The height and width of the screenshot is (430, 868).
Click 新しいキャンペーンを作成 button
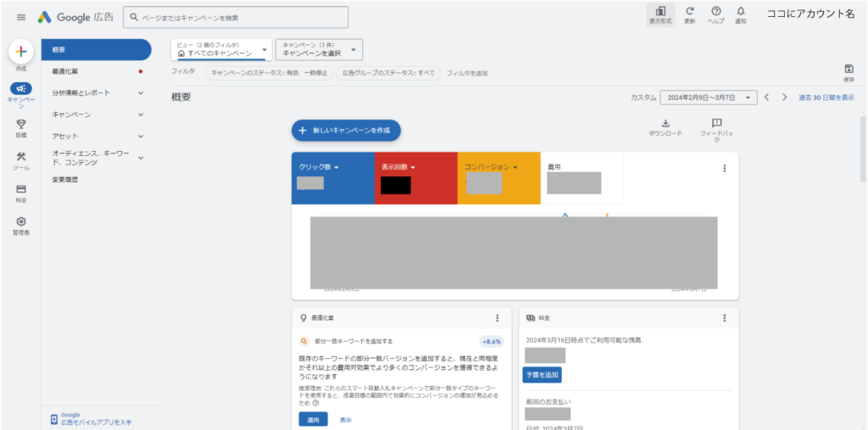click(x=346, y=131)
